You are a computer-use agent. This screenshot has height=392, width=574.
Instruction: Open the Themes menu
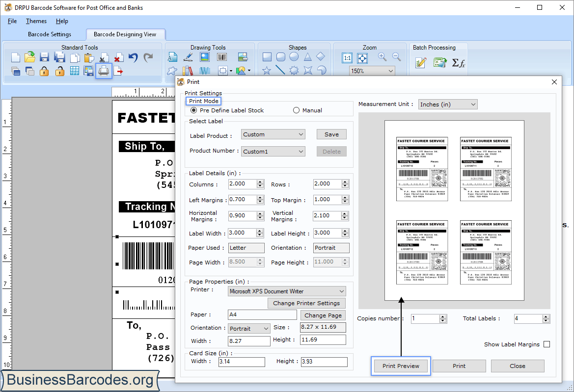[x=36, y=21]
